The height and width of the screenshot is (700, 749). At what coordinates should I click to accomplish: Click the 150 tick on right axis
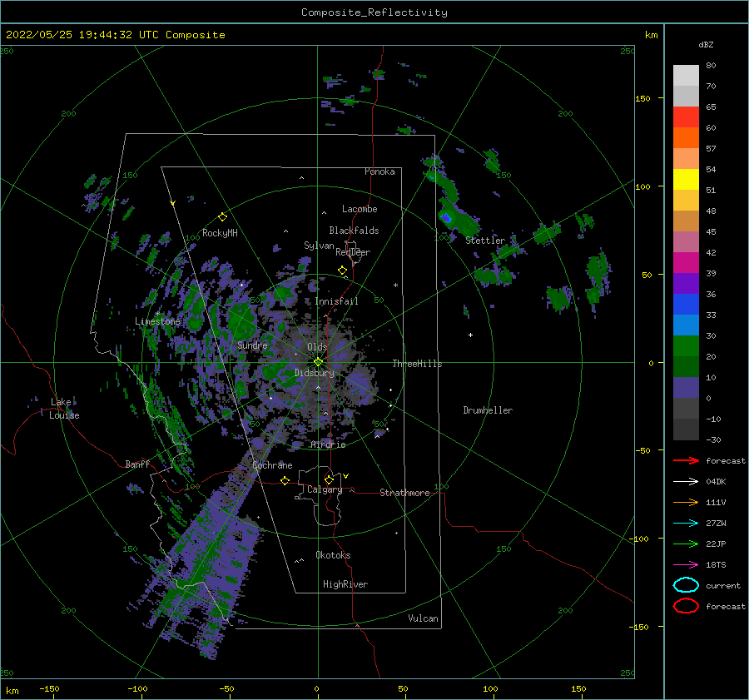coord(642,98)
